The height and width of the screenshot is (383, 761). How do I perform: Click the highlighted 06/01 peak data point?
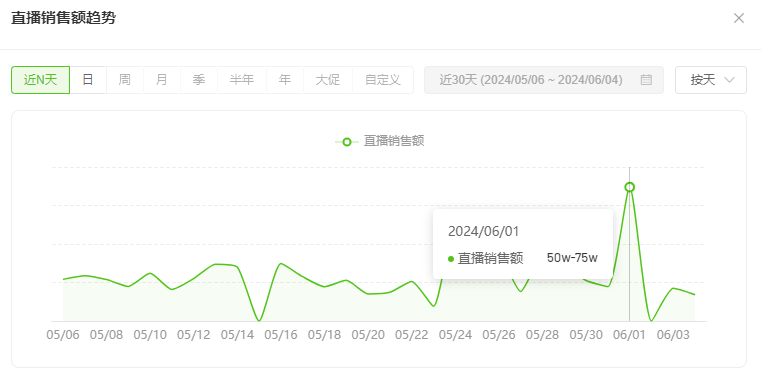pyautogui.click(x=629, y=187)
